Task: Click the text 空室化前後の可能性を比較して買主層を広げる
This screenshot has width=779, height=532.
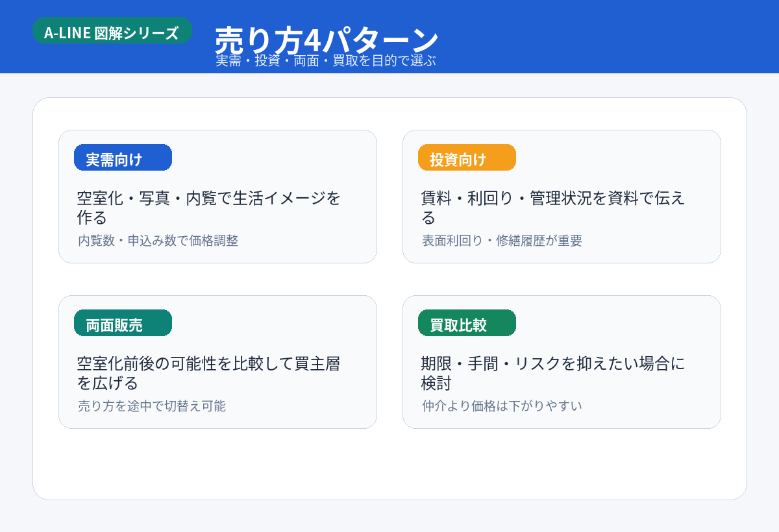Action: pos(209,373)
